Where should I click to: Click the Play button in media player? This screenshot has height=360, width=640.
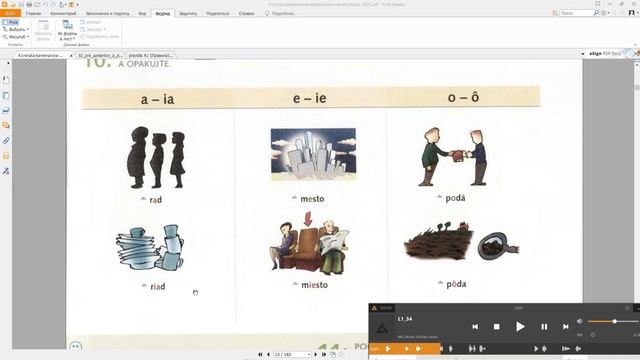pos(520,327)
